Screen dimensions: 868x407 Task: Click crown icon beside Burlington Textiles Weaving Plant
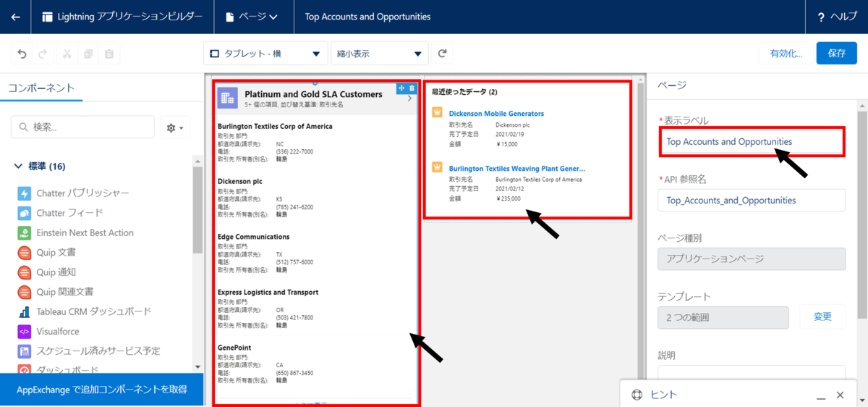coord(437,168)
